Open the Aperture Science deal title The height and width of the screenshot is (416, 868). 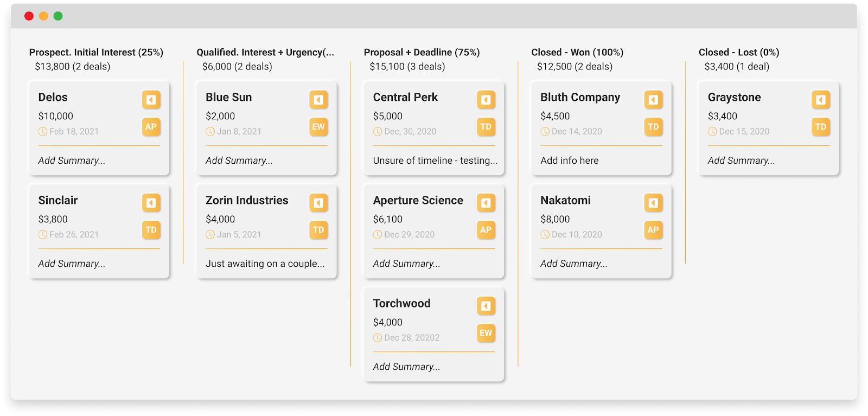point(418,200)
